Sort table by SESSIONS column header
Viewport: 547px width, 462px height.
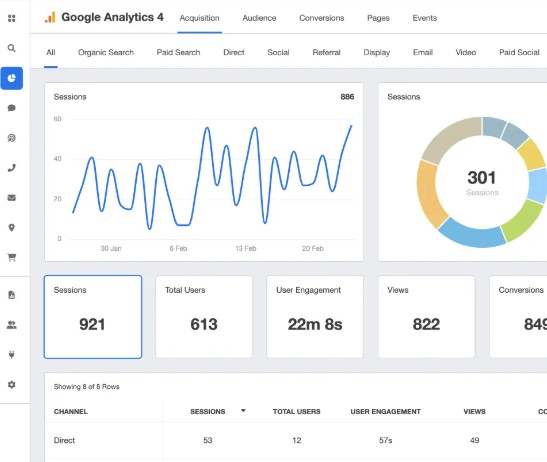(x=208, y=412)
